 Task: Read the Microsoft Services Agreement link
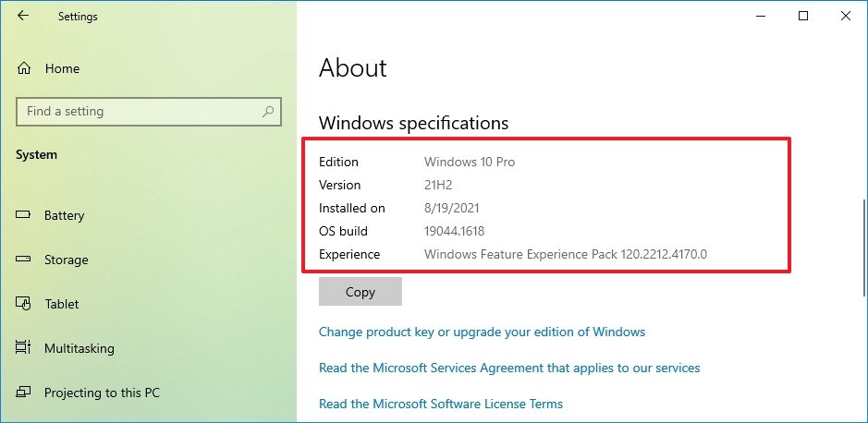(x=508, y=368)
